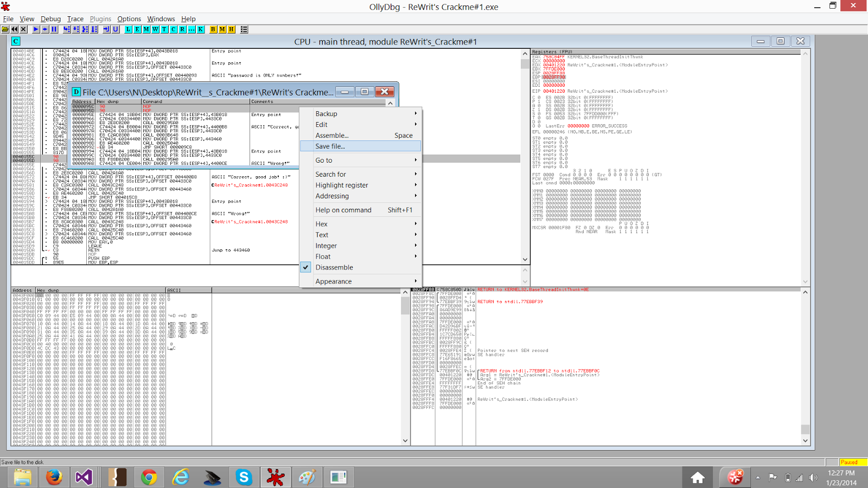Open Firefox from the taskbar
The height and width of the screenshot is (488, 868).
tap(54, 477)
